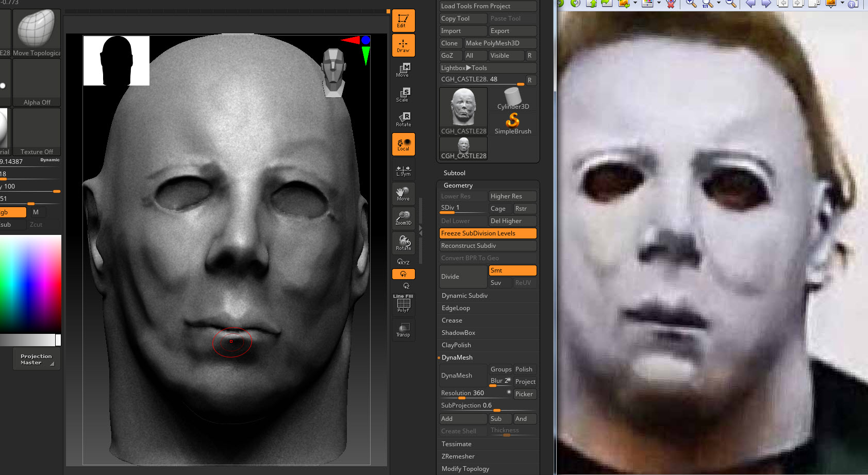This screenshot has height=475, width=868.
Task: Click zoom out magnifier in image viewer
Action: [x=730, y=4]
